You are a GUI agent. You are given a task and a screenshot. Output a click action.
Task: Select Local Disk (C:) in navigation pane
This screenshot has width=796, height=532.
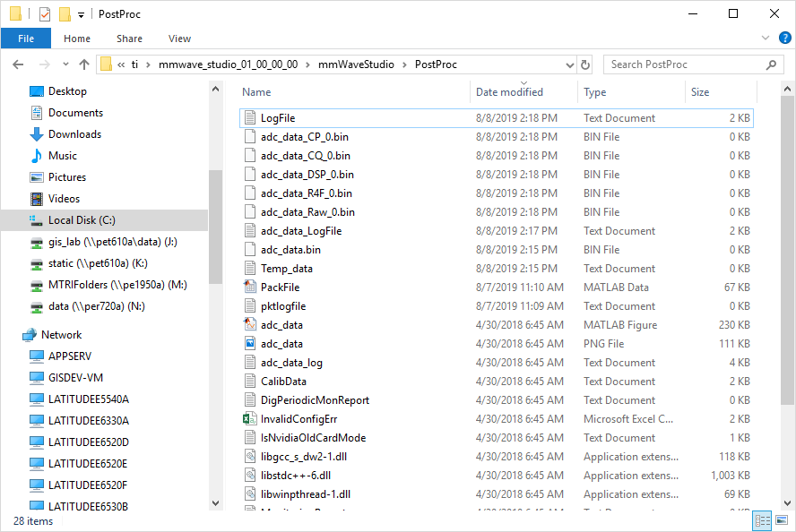coord(104,220)
